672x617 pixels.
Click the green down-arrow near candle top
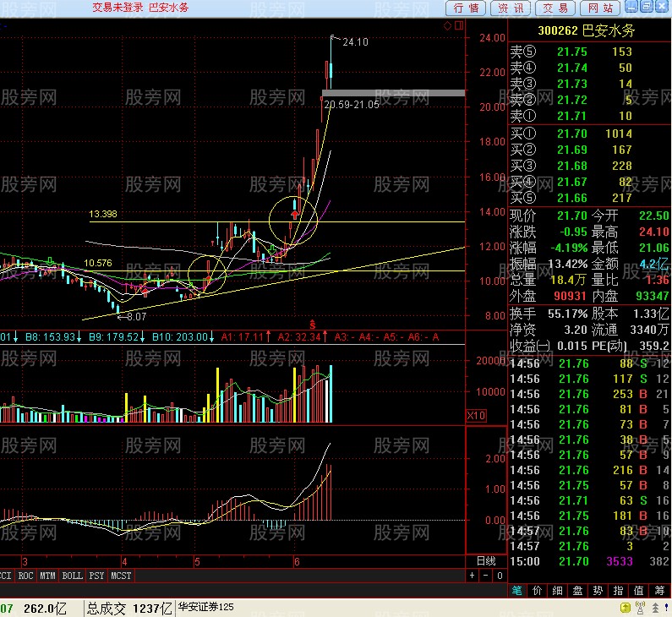271,249
